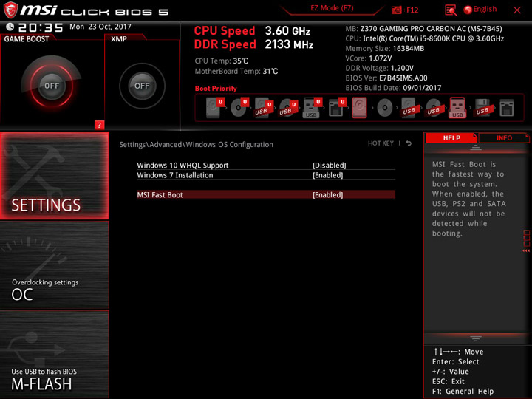Viewport: 532px width, 399px height.
Task: Select the UEFI network boot icon
Action: [337, 108]
